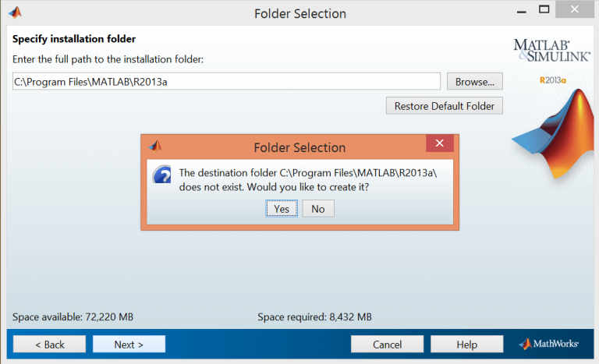Maximize the installer window
The width and height of the screenshot is (599, 364).
pos(544,9)
